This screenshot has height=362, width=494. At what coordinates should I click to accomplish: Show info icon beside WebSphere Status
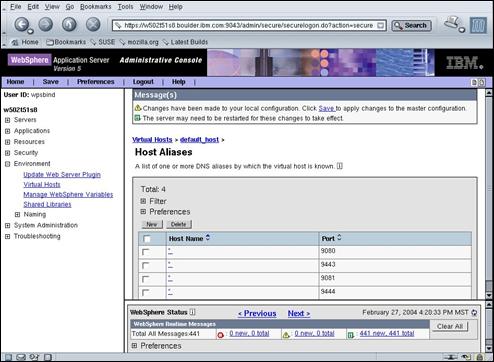pos(192,312)
